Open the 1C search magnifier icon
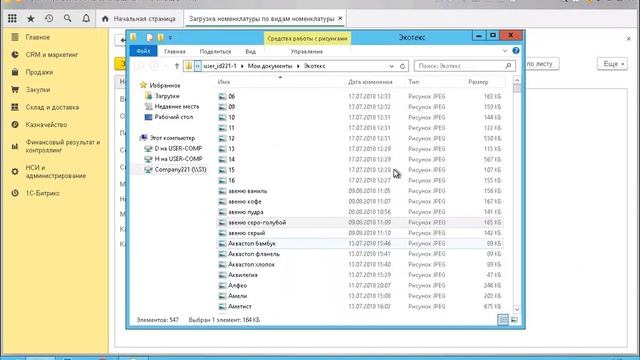Image resolution: width=640 pixels, height=360 pixels. [67, 18]
